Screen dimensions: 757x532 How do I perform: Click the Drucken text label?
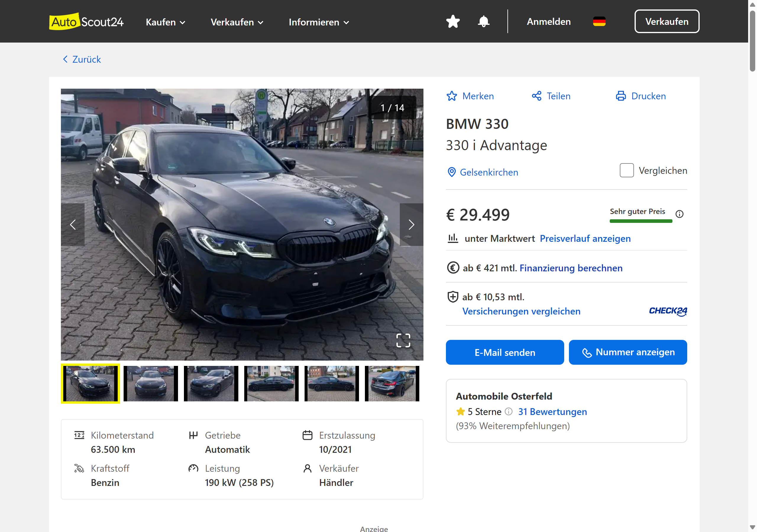point(648,96)
